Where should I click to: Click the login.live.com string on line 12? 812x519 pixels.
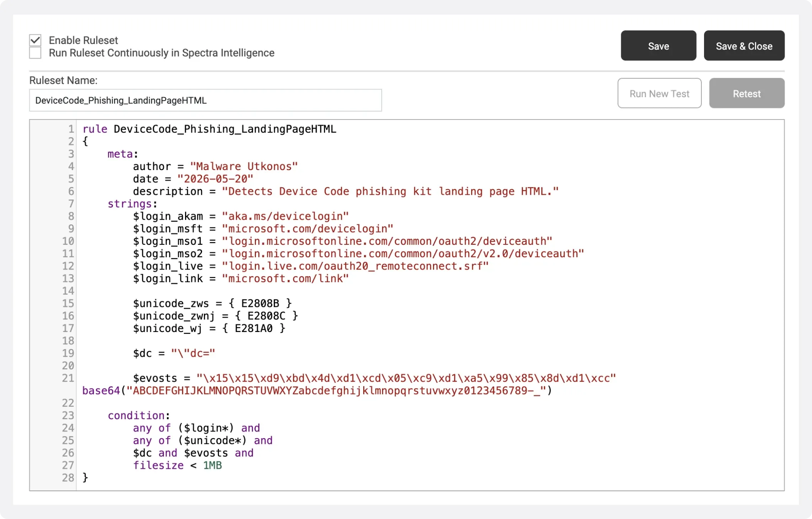coord(355,266)
